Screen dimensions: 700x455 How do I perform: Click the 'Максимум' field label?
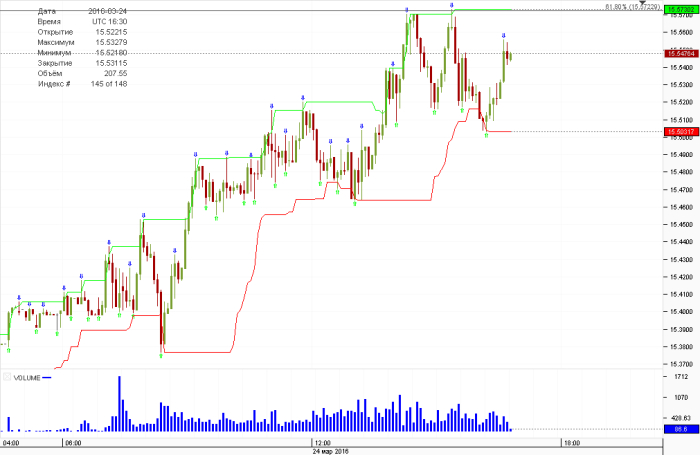(56, 42)
